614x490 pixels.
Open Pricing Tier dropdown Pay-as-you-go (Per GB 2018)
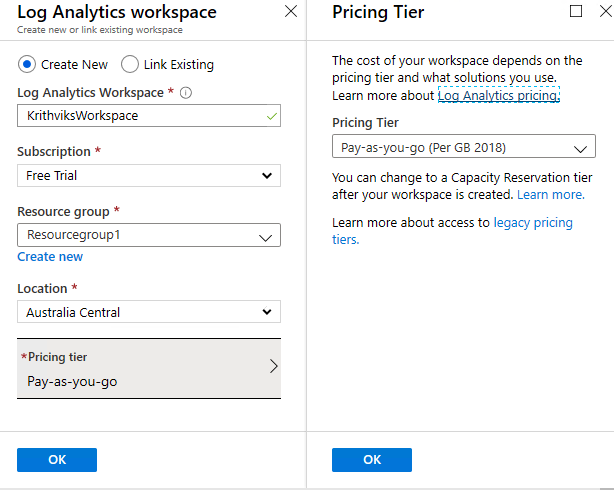click(464, 146)
